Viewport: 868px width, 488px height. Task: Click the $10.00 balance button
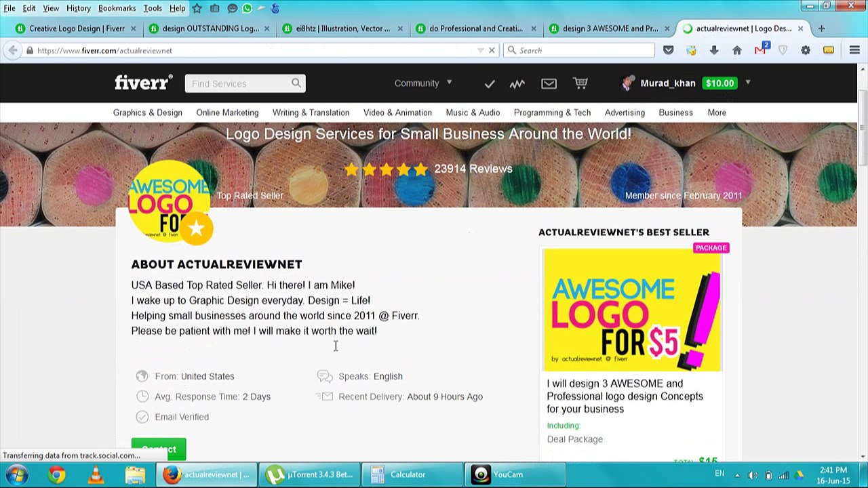[719, 83]
